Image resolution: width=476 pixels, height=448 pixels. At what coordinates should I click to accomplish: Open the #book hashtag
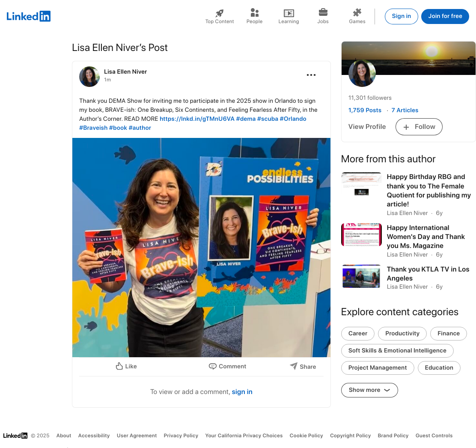(118, 128)
